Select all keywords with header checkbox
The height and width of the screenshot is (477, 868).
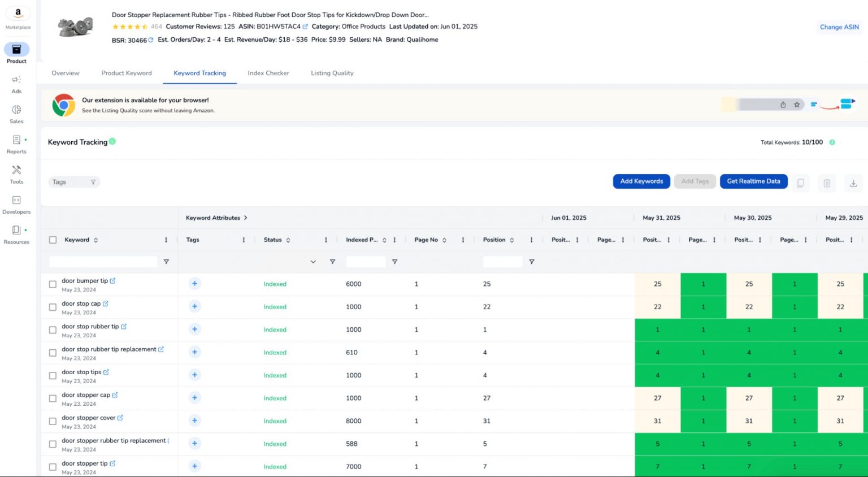pos(53,240)
